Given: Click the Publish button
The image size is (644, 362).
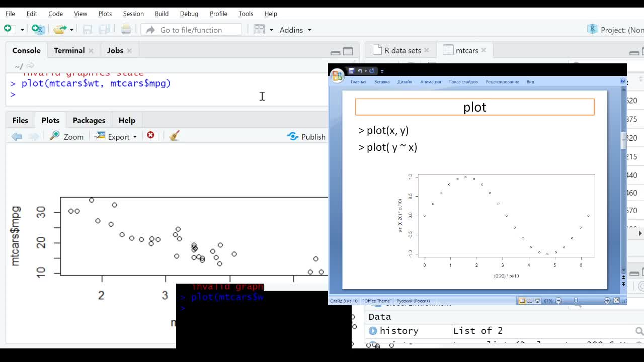Looking at the screenshot, I should coord(306,136).
